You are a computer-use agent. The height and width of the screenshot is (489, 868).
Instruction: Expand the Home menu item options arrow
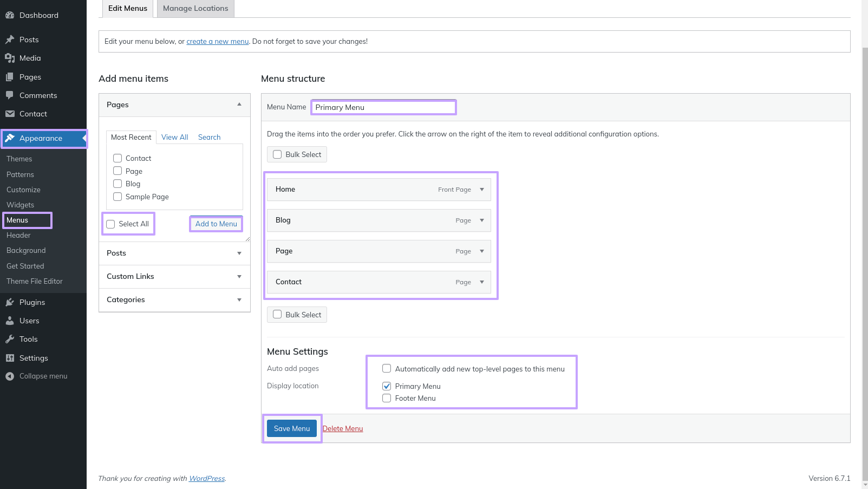click(482, 190)
